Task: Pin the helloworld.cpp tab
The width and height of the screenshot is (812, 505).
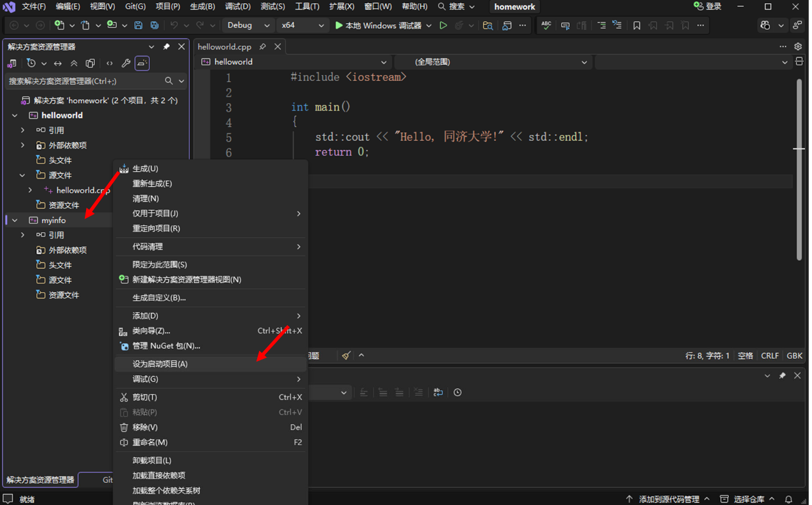Action: coord(263,47)
